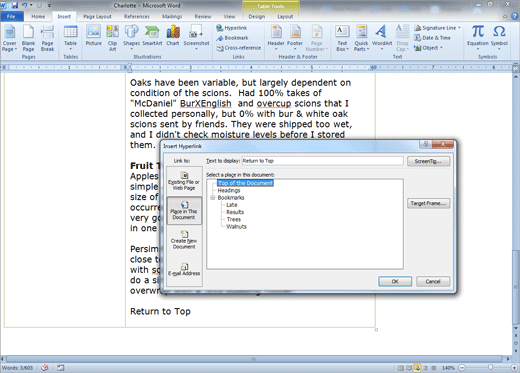Insert a Signature Line
The width and height of the screenshot is (520, 373).
(437, 28)
